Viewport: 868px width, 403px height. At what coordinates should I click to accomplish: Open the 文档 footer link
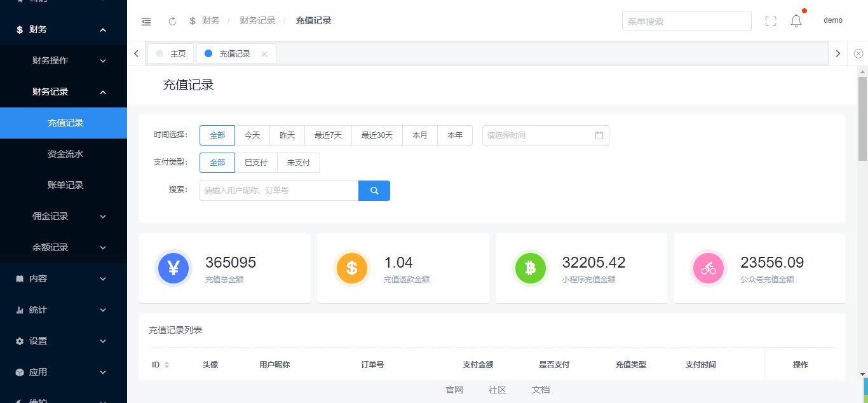click(541, 390)
